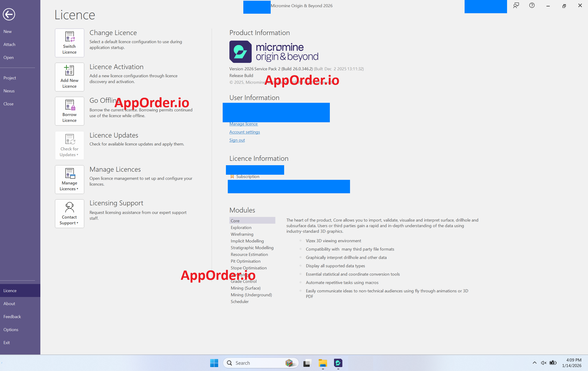The height and width of the screenshot is (371, 588).
Task: Choose the Wireframing module
Action: [252, 234]
